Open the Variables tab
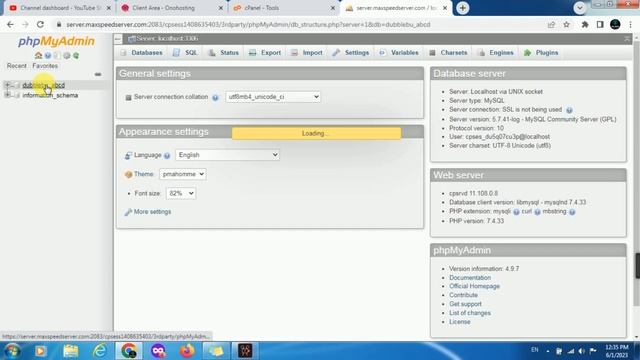The width and height of the screenshot is (640, 360). coord(399,53)
